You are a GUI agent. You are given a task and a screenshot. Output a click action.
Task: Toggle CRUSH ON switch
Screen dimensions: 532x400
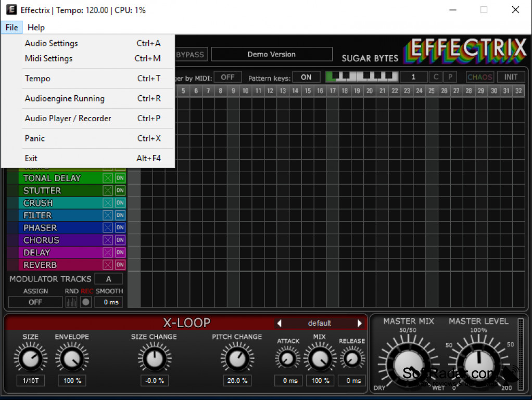pos(120,203)
